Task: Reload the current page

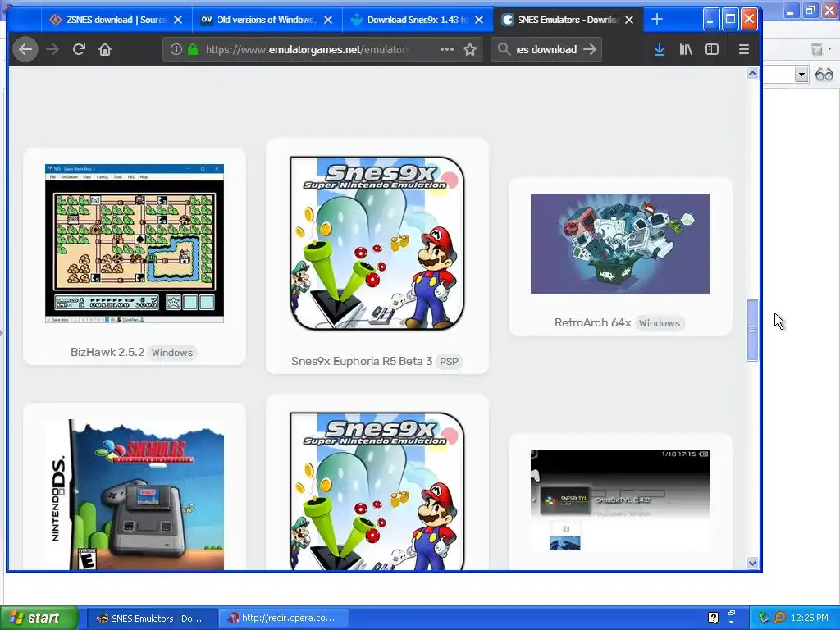Action: pyautogui.click(x=79, y=50)
